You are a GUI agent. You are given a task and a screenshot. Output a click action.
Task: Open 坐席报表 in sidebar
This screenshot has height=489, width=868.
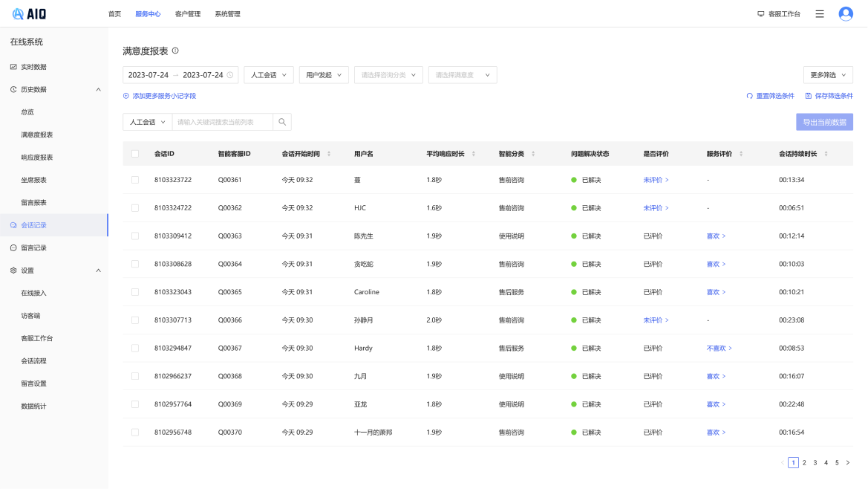click(33, 180)
